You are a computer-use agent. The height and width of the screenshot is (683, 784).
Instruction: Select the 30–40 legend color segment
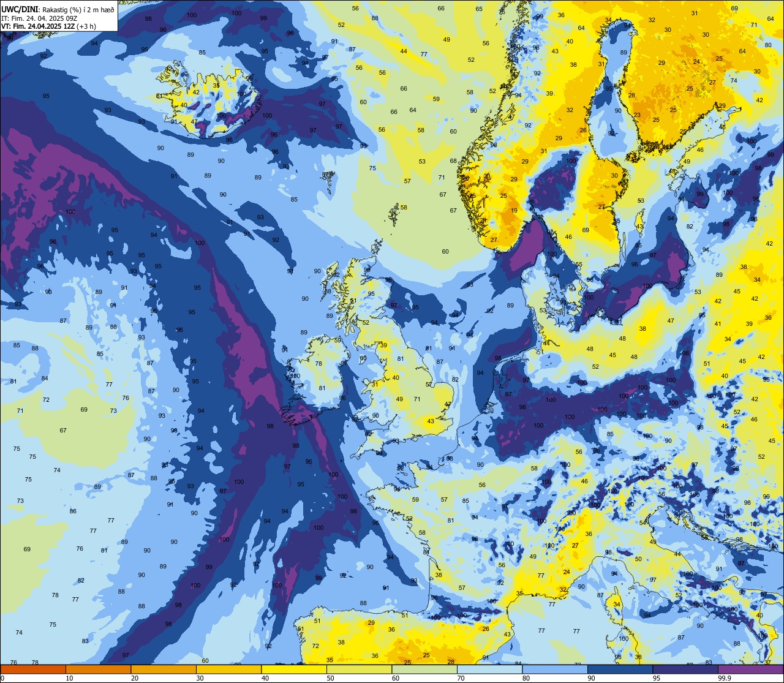(x=228, y=669)
